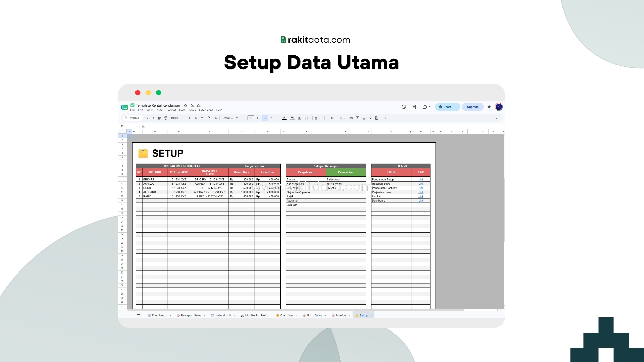This screenshot has width=644, height=362.
Task: Open text rotation dropdown
Action: [342, 118]
